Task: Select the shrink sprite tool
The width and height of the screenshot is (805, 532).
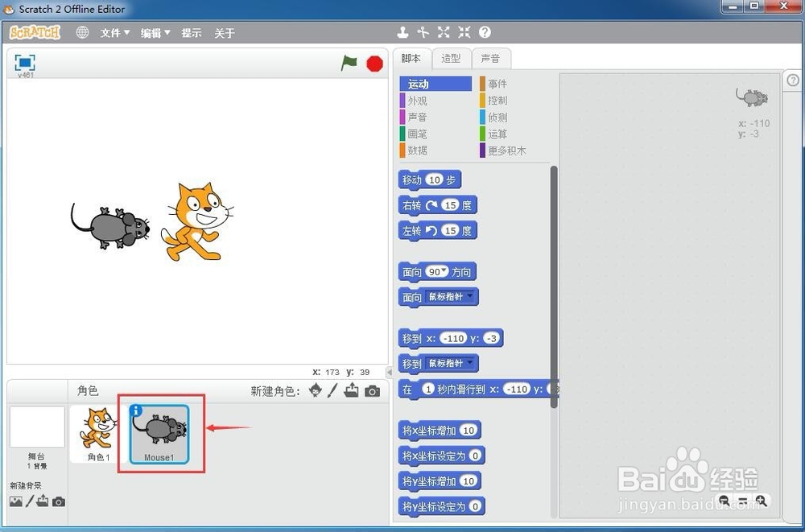Action: [x=464, y=32]
